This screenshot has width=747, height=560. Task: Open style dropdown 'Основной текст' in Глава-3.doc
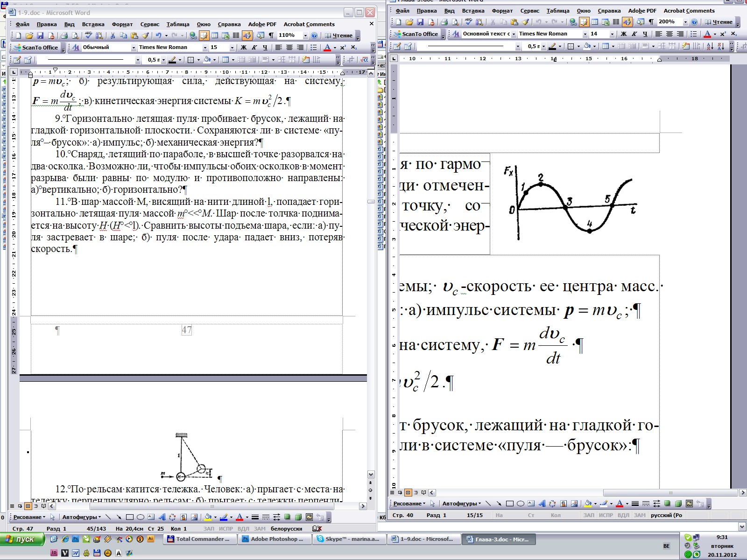tap(514, 34)
